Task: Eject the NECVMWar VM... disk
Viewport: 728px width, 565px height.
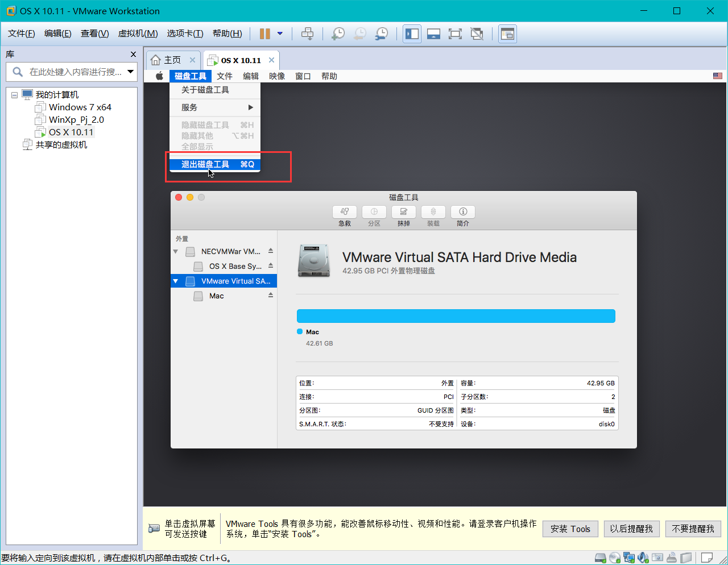Action: point(271,251)
